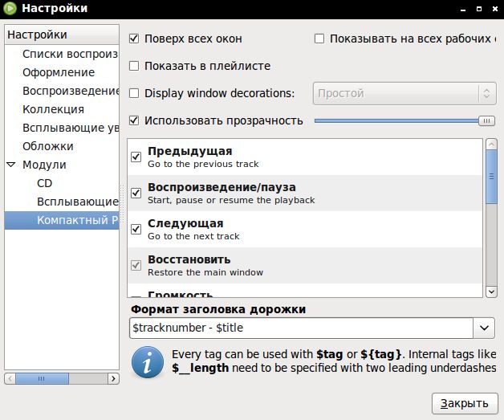
Task: Open the track title format dropdown arrow
Action: (x=484, y=328)
